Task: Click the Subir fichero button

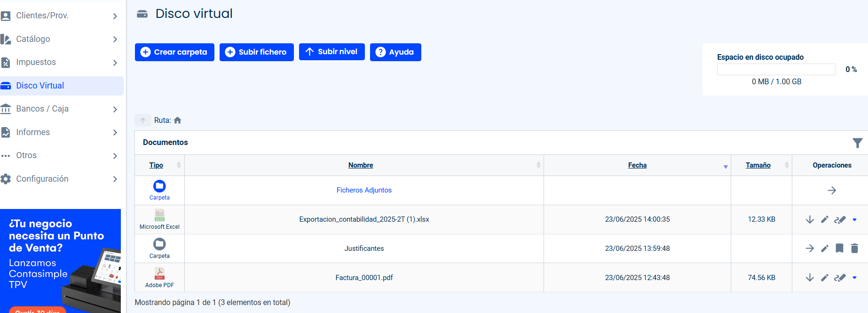Action: coord(256,52)
